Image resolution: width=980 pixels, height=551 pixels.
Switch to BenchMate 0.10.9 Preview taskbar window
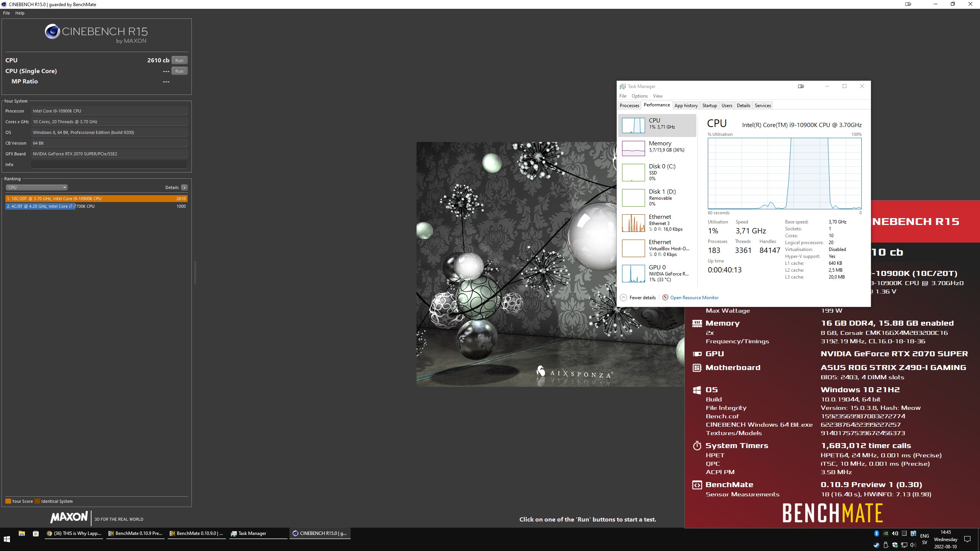point(136,533)
